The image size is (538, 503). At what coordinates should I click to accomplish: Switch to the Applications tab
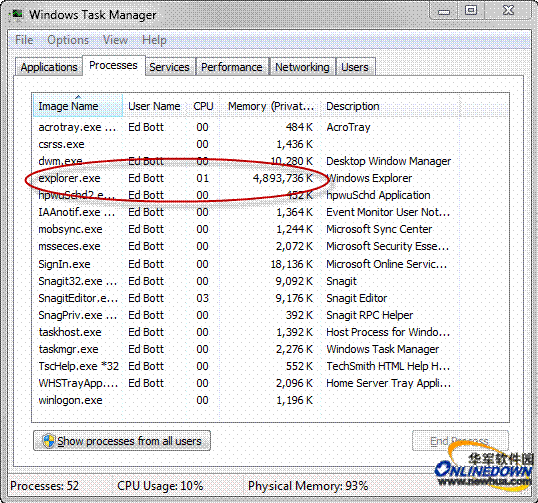[x=49, y=67]
